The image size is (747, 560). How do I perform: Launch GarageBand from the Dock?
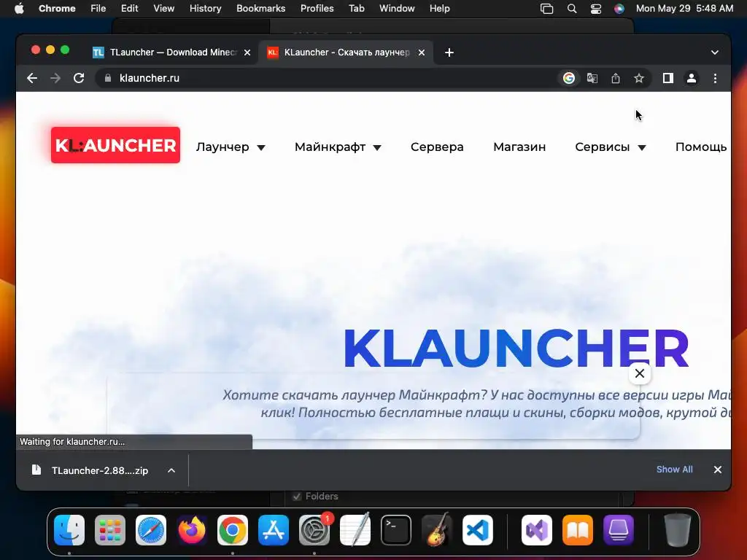pos(437,530)
